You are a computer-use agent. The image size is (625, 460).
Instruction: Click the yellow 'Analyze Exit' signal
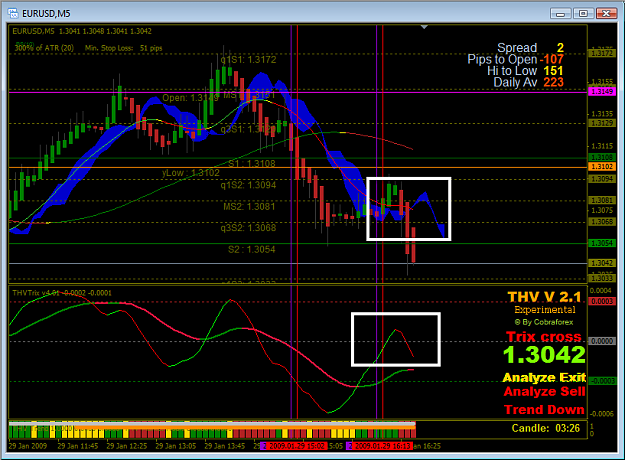click(x=544, y=377)
